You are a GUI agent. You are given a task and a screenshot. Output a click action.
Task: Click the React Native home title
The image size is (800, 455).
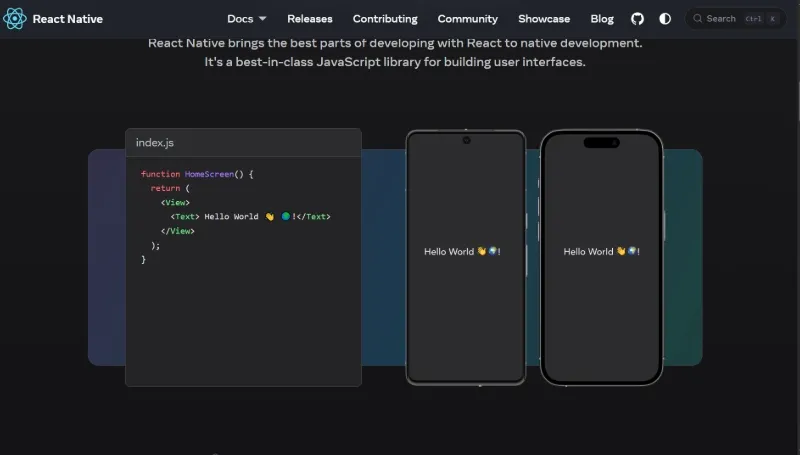tap(68, 19)
